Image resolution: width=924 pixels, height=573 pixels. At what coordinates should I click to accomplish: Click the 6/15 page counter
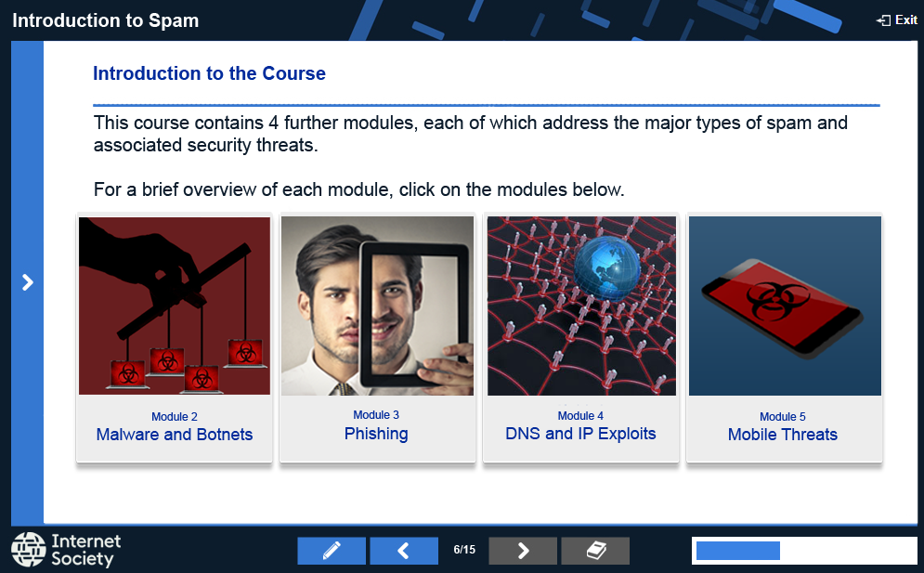464,550
